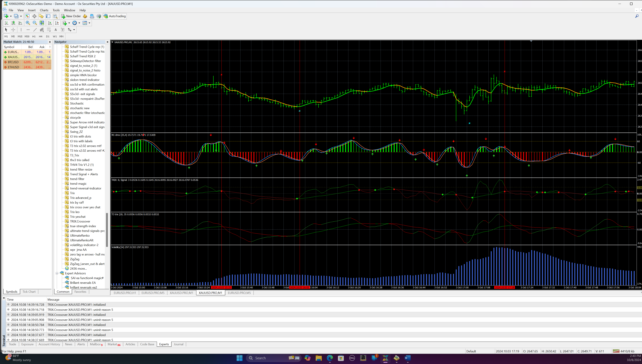Toggle the Chart Shift button
The width and height of the screenshot is (642, 364).
coord(57,23)
